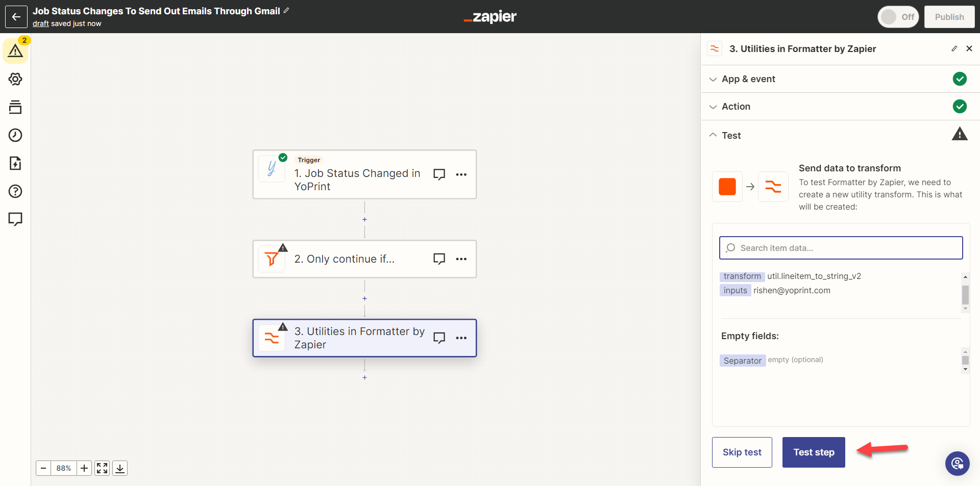This screenshot has height=486, width=980.
Task: Collapse the Test section
Action: [x=840, y=135]
